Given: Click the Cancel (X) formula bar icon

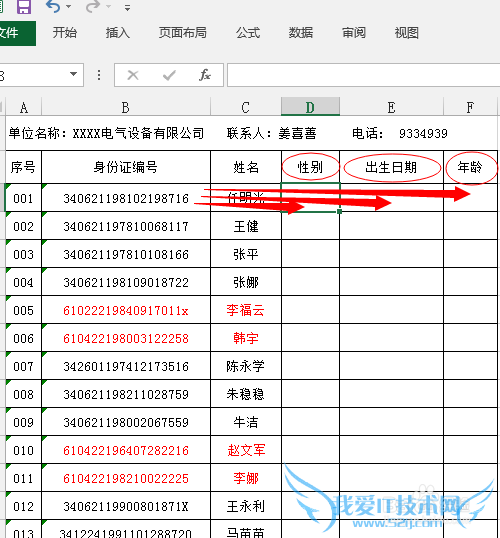Looking at the screenshot, I should coord(133,75).
